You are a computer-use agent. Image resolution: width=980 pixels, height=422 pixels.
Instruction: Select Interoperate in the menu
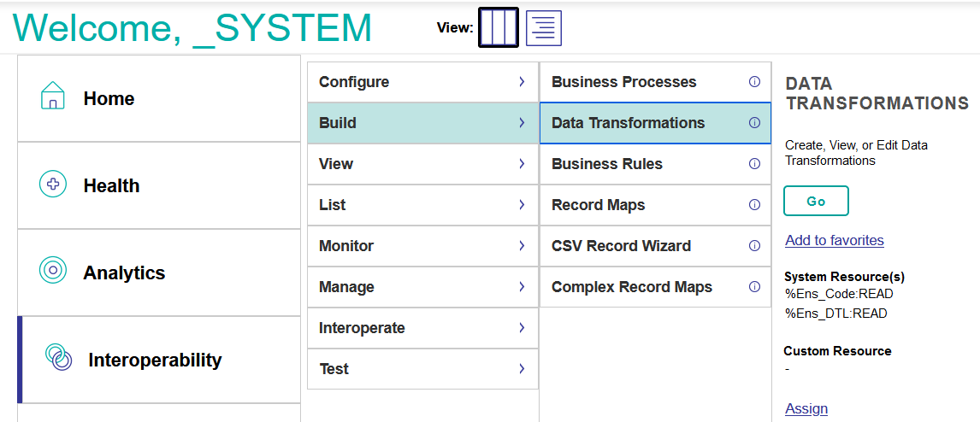click(x=422, y=328)
